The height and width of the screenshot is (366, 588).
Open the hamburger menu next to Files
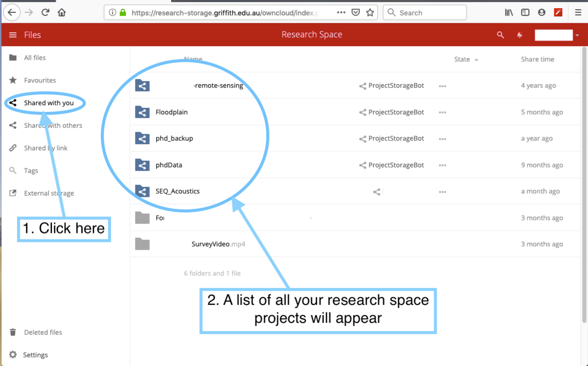(13, 35)
